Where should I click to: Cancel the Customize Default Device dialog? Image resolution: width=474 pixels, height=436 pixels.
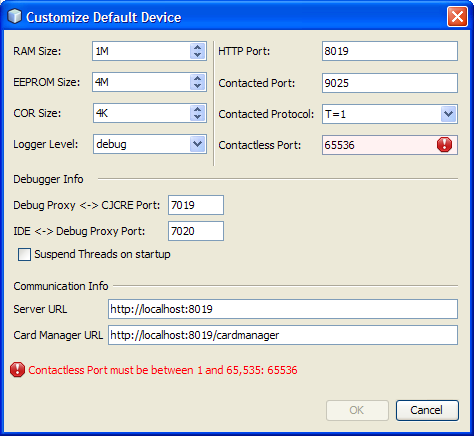tap(427, 410)
